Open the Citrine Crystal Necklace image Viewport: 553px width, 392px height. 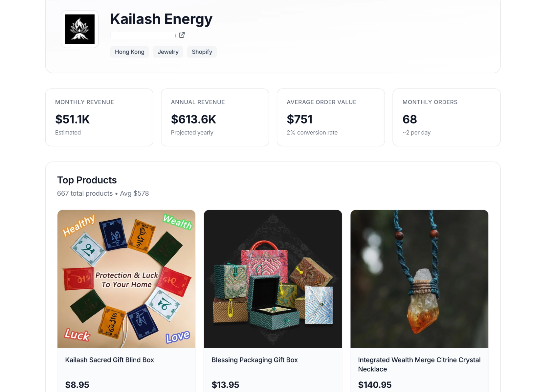[419, 279]
